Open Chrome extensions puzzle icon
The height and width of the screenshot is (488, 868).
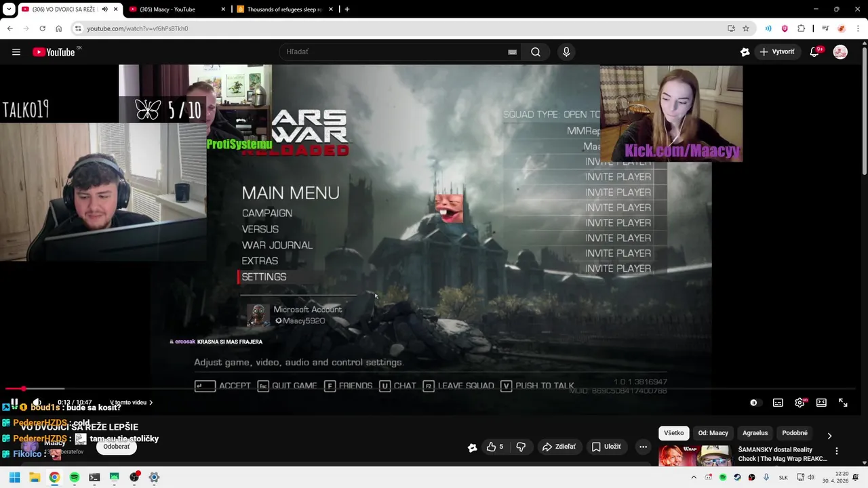[801, 28]
